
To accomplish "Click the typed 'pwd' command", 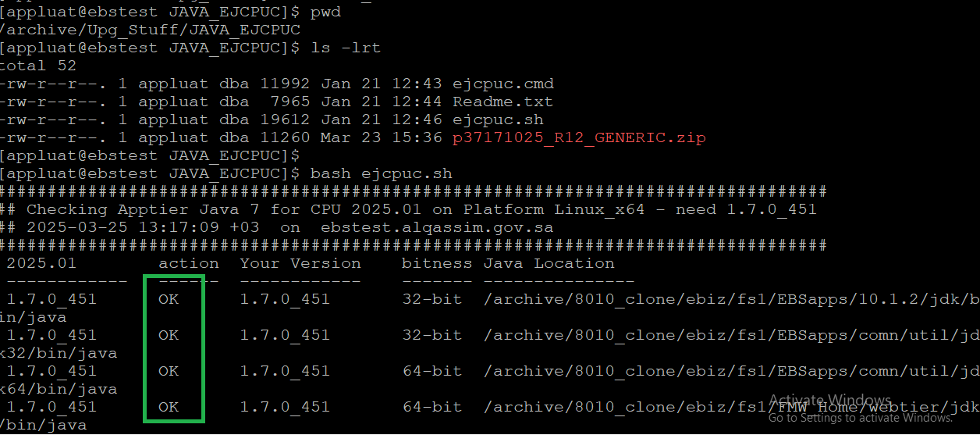I will 325,12.
